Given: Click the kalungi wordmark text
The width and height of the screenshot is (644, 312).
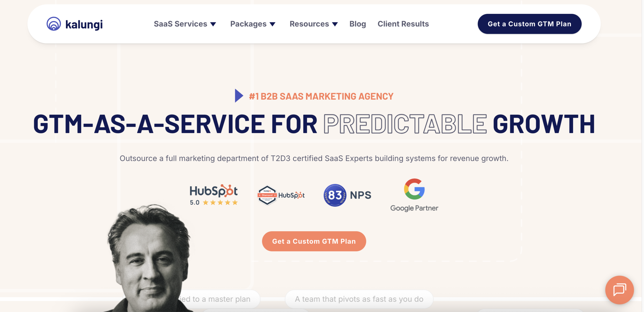Looking at the screenshot, I should tap(84, 25).
